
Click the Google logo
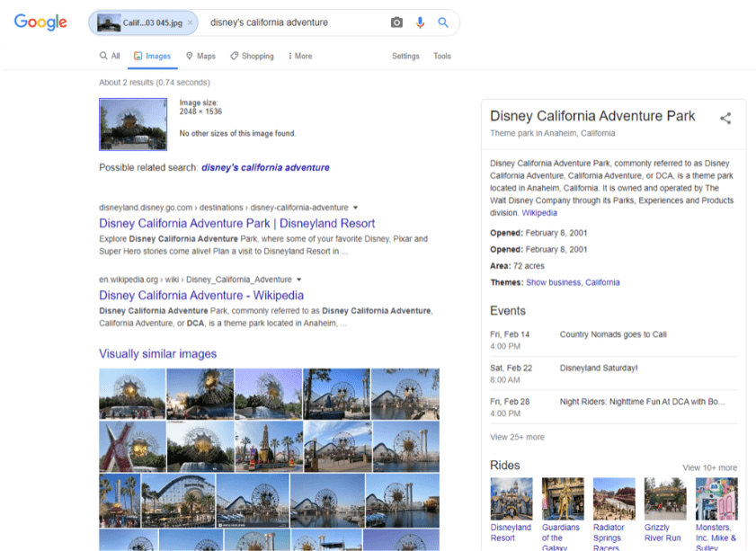[40, 22]
